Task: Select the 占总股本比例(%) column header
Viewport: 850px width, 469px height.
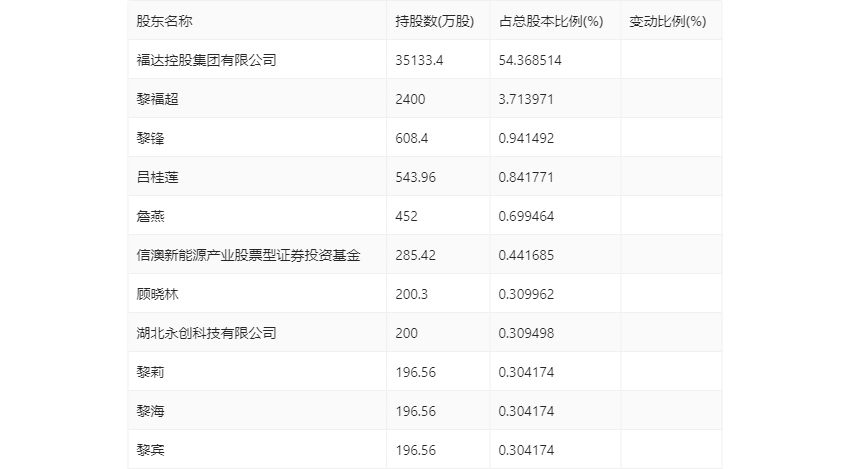Action: [x=551, y=21]
